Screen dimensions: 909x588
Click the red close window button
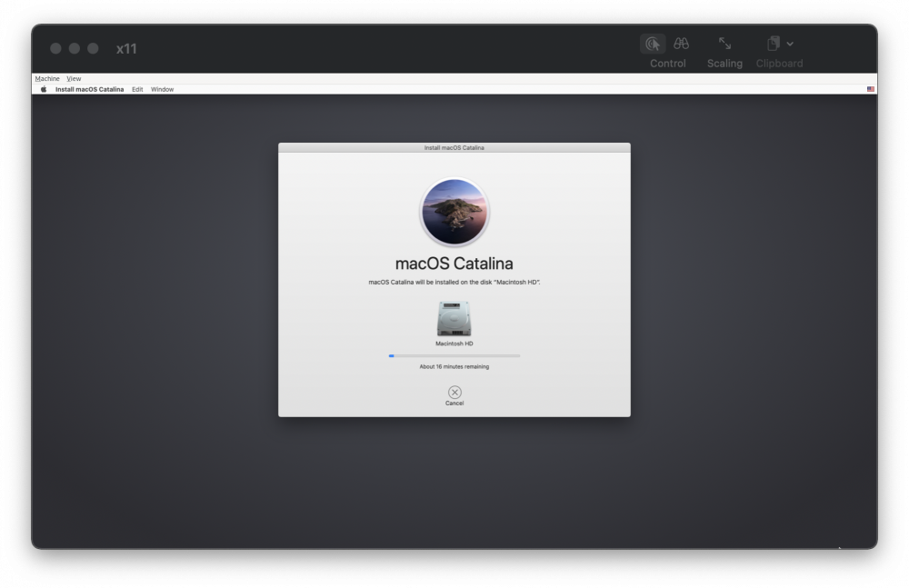(x=55, y=49)
